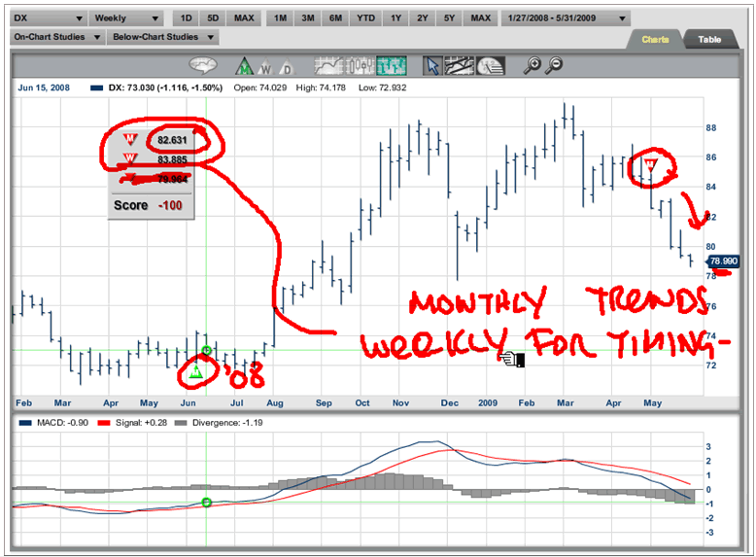The width and height of the screenshot is (756, 557).
Task: Toggle the weekly triangle W icon
Action: click(264, 66)
